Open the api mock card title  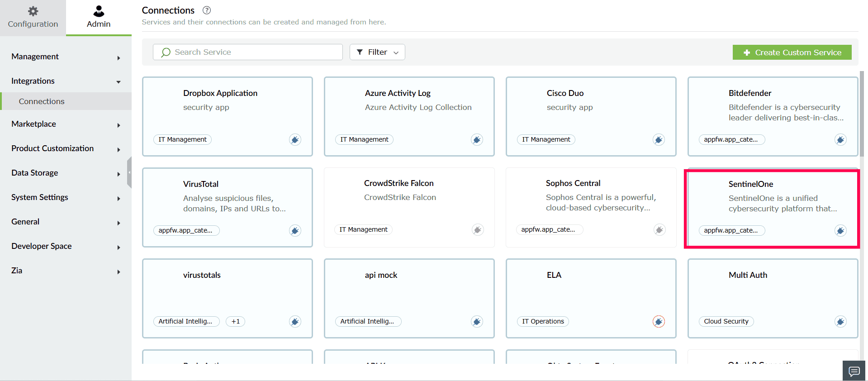tap(381, 275)
